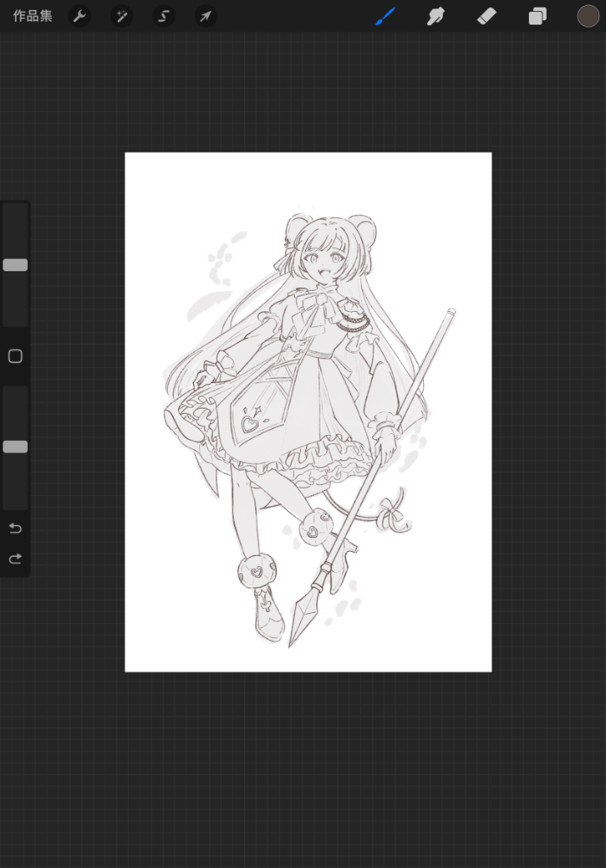The height and width of the screenshot is (868, 606).
Task: Select the Brush tool
Action: coord(385,16)
